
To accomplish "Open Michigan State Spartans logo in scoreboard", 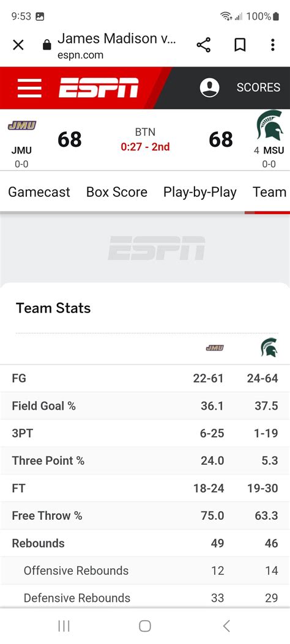I will 270,125.
